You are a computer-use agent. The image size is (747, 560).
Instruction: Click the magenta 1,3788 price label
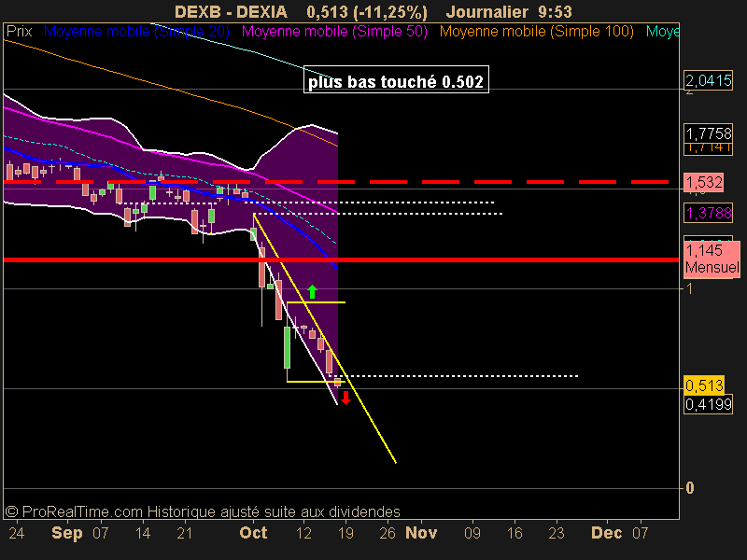(x=708, y=213)
